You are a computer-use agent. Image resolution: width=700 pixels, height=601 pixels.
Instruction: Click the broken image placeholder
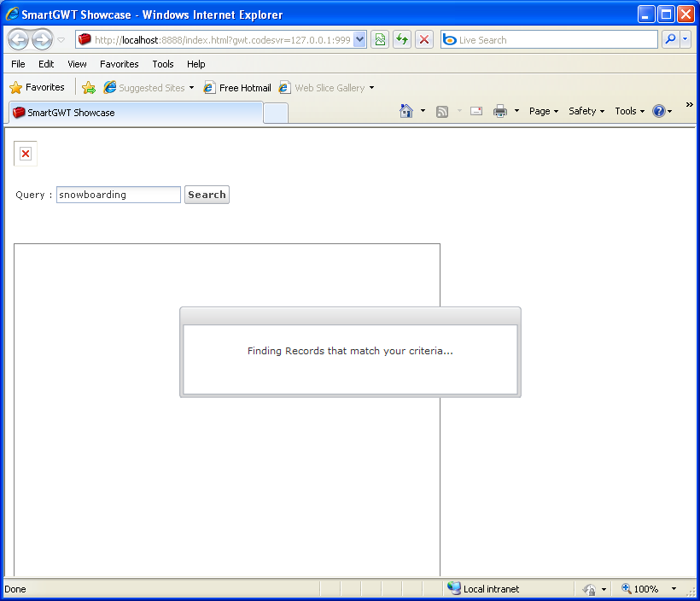(26, 154)
